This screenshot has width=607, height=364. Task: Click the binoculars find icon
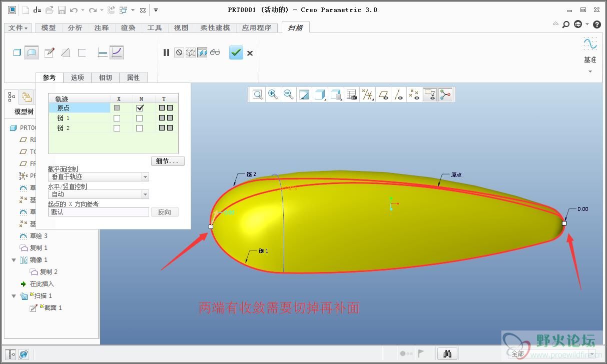tap(448, 353)
